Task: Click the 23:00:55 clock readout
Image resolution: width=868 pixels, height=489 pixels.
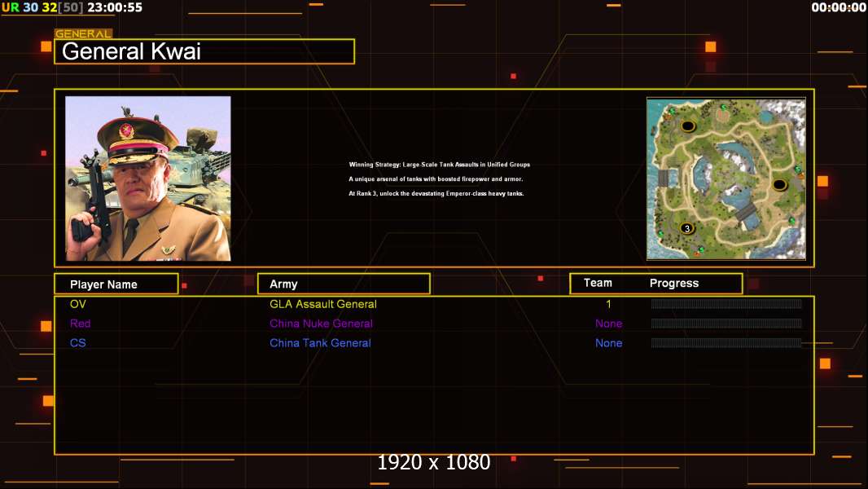Action: [x=115, y=7]
